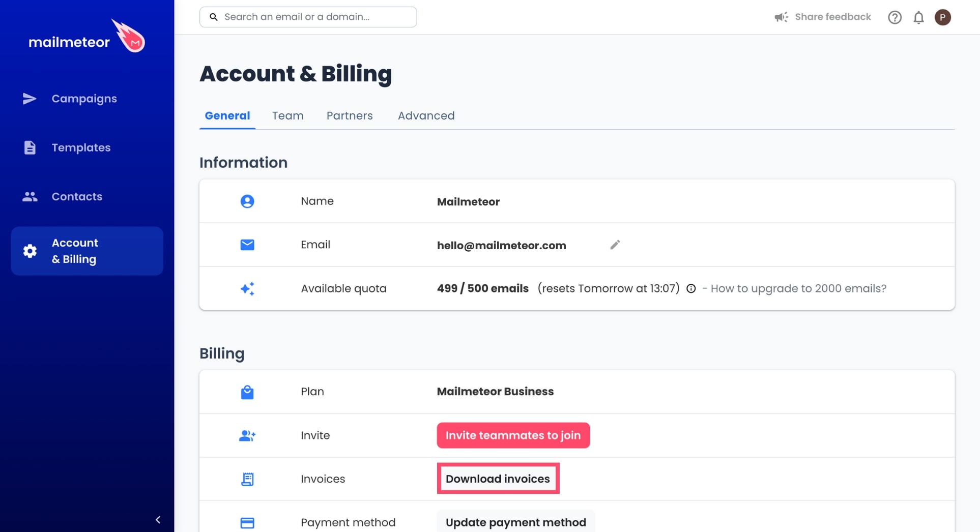980x532 pixels.
Task: Click the Available quota label
Action: coord(343,288)
